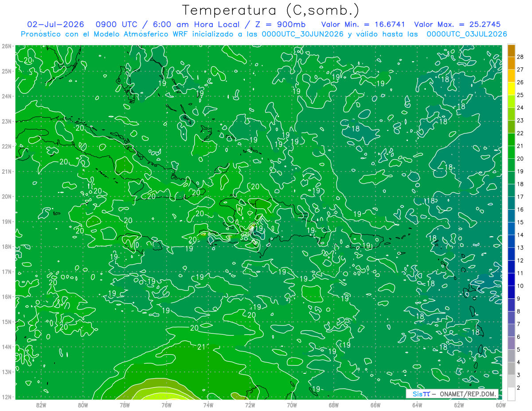The height and width of the screenshot is (411, 532).
Task: Click the "0900 UTC" time text
Action: click(x=116, y=24)
